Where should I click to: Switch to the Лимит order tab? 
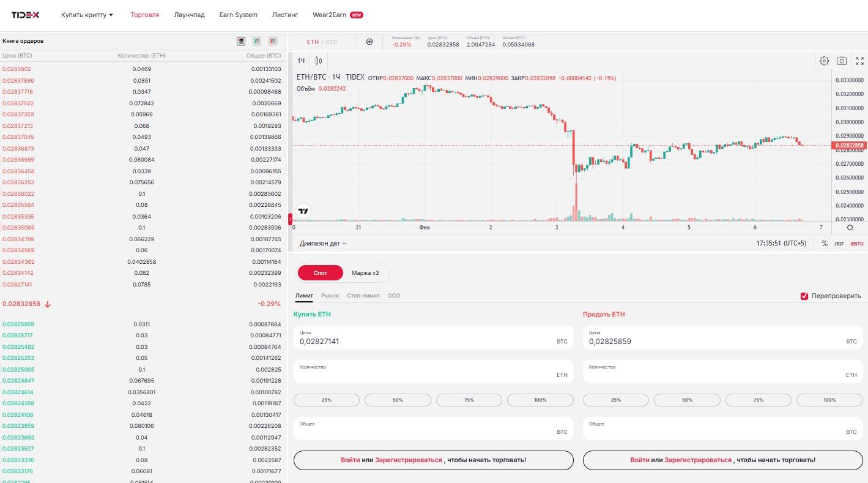[x=304, y=296]
